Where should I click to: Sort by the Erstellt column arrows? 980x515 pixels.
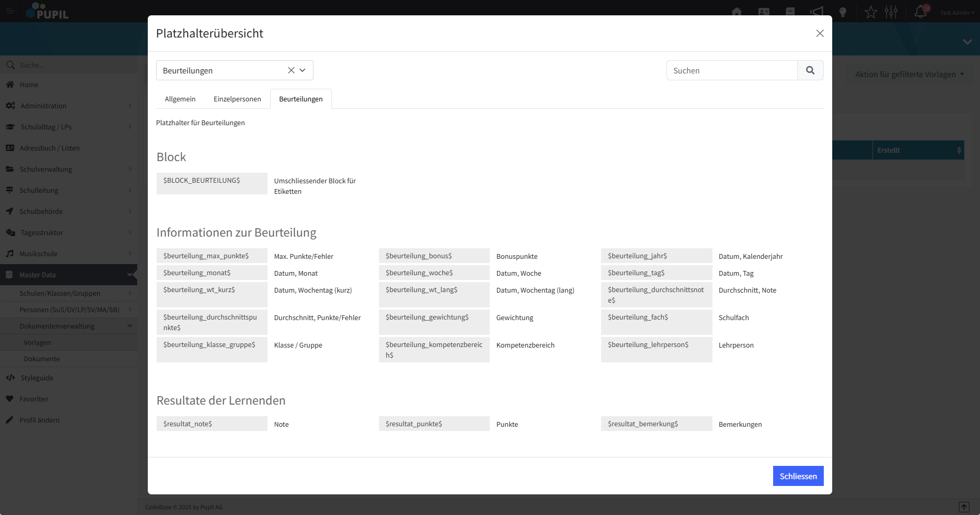click(x=959, y=151)
